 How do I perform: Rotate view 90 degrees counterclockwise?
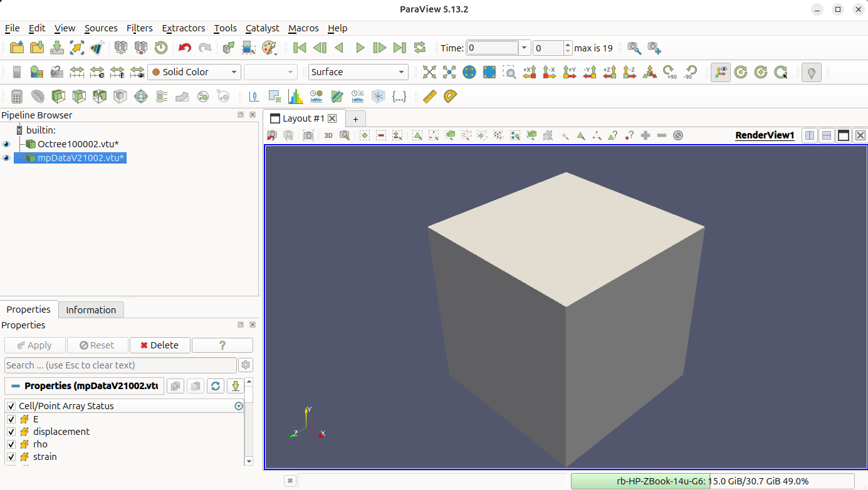click(x=690, y=72)
